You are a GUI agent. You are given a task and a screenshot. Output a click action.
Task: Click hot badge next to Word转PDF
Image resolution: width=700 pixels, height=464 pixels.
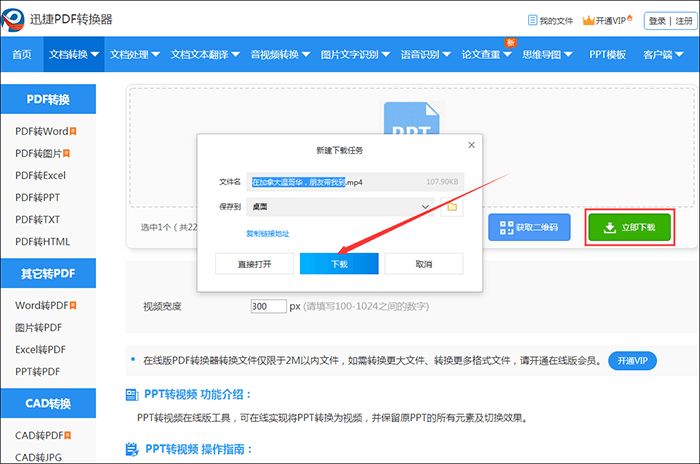click(73, 305)
